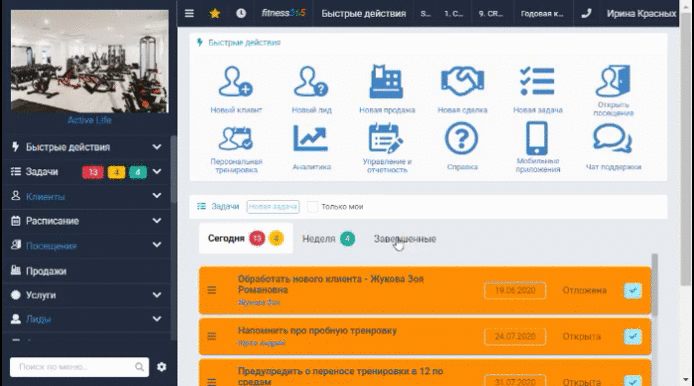Click the phone call icon

coord(586,13)
